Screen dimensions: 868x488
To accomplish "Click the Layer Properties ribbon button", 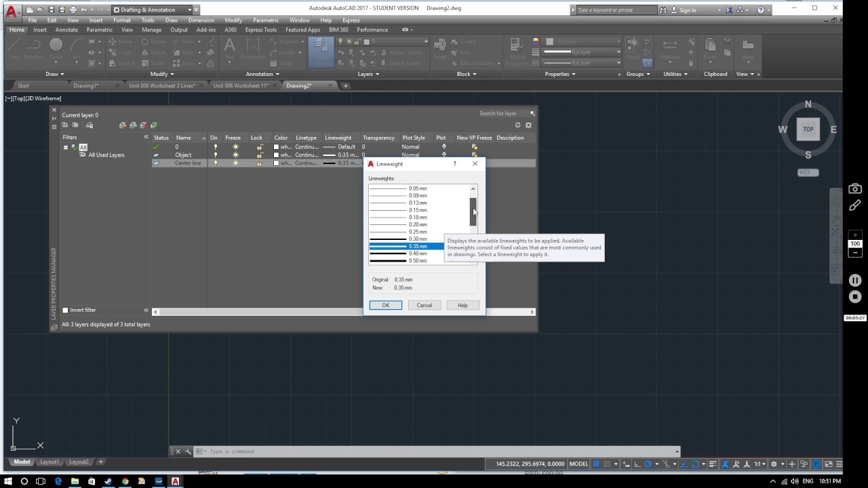I will coord(320,52).
